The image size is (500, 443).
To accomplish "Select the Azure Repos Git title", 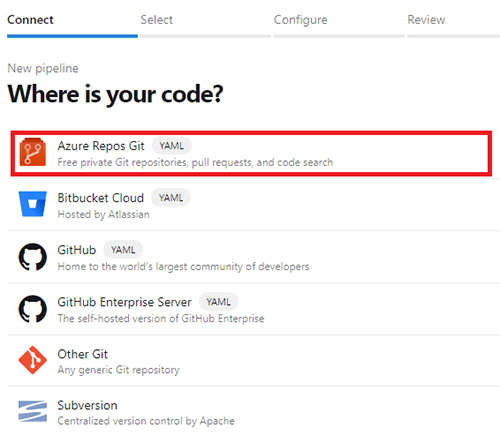I will pyautogui.click(x=101, y=146).
